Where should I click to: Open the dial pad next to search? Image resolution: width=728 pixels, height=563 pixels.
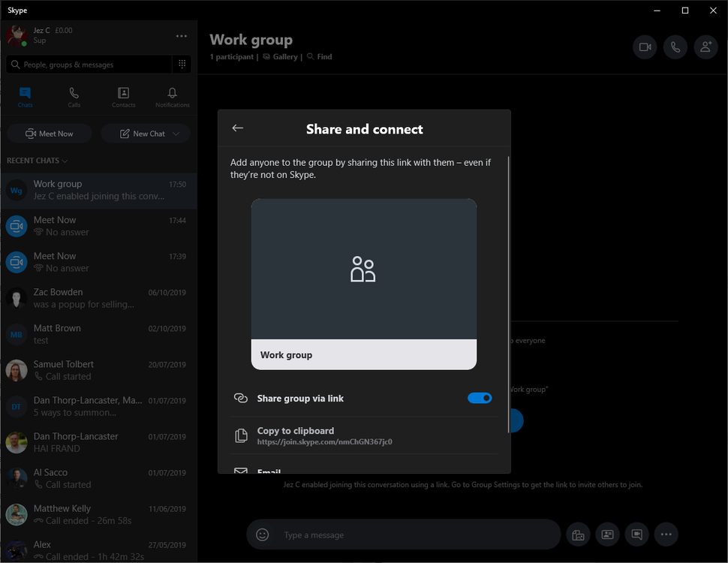[x=182, y=65]
